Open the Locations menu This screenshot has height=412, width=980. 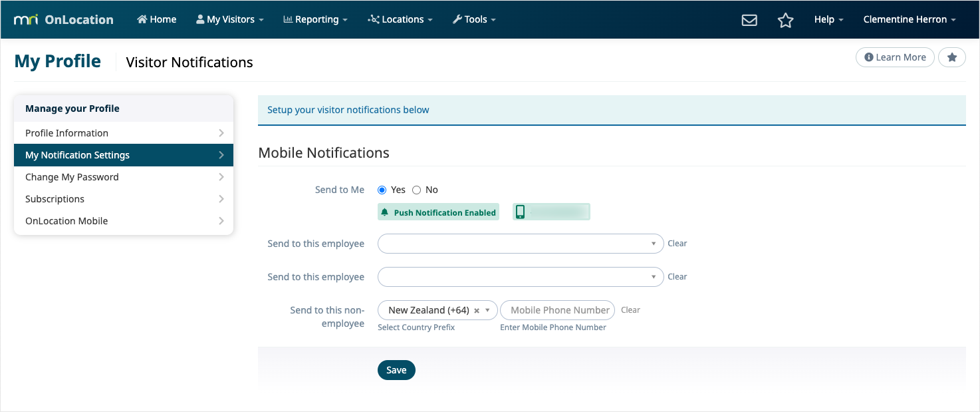point(400,19)
